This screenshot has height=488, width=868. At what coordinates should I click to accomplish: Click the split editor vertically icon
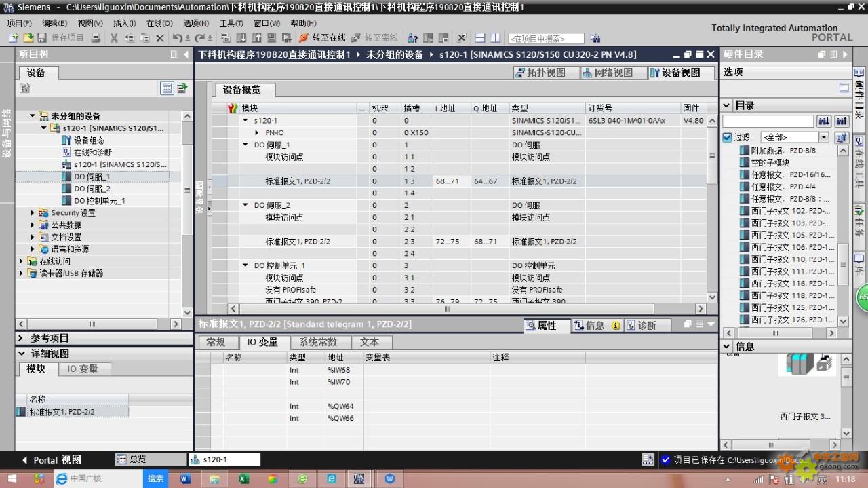(x=495, y=38)
